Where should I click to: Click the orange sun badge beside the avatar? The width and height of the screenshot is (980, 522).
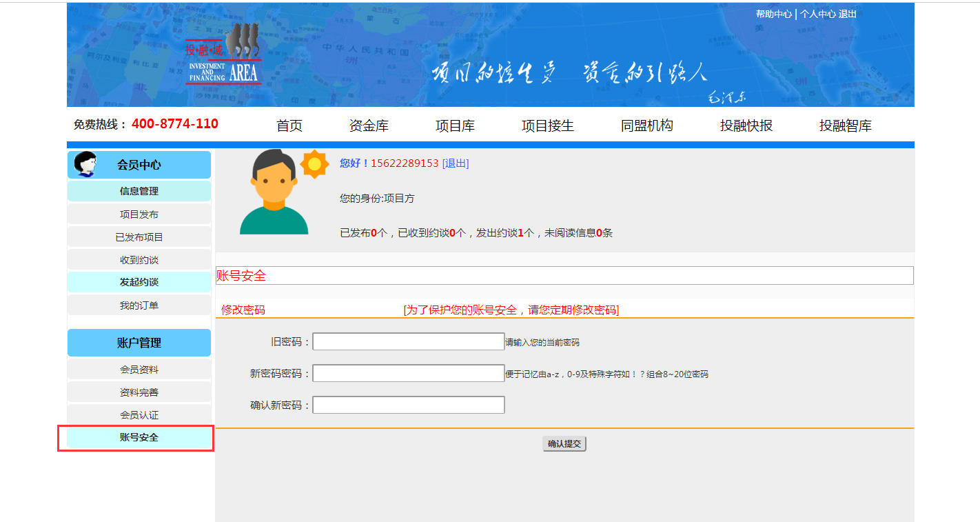coord(315,164)
